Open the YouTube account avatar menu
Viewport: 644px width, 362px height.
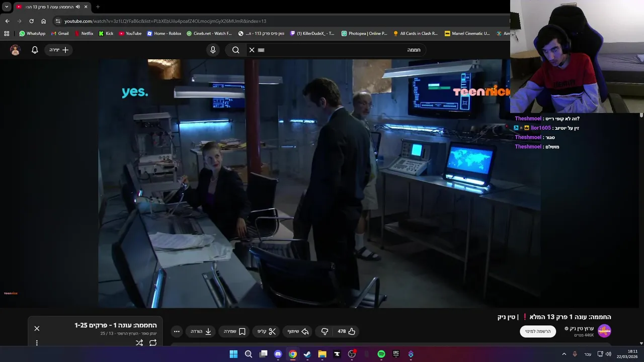pos(15,50)
